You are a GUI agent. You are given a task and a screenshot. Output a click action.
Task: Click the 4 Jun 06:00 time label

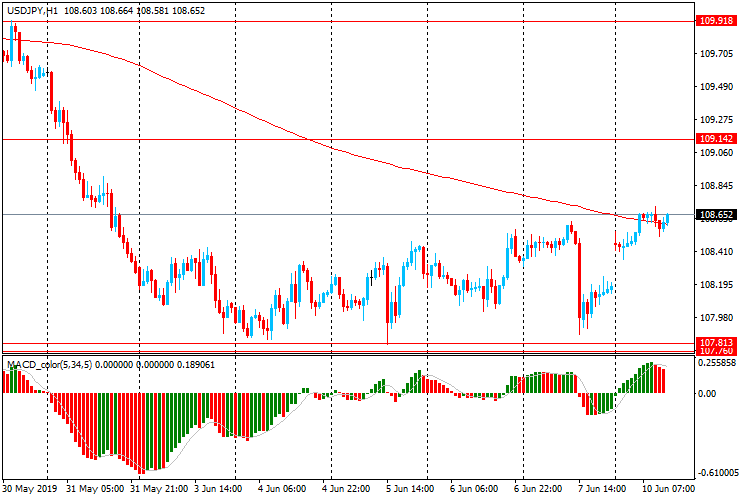pos(282,488)
